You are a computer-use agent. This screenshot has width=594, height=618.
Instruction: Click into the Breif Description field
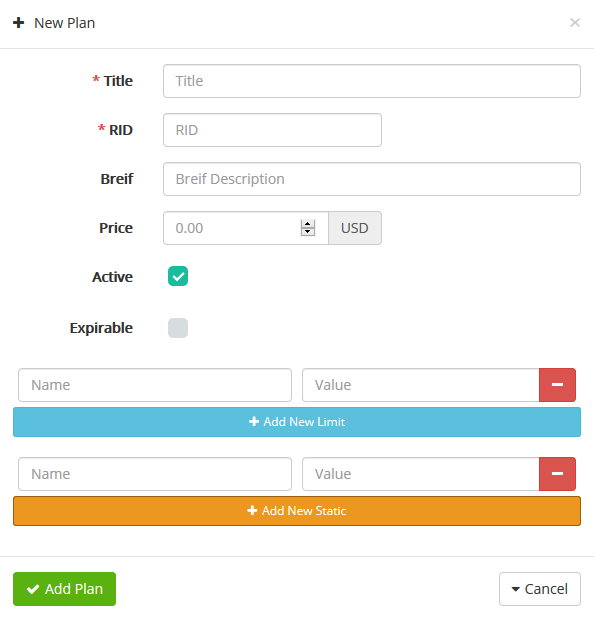point(372,179)
